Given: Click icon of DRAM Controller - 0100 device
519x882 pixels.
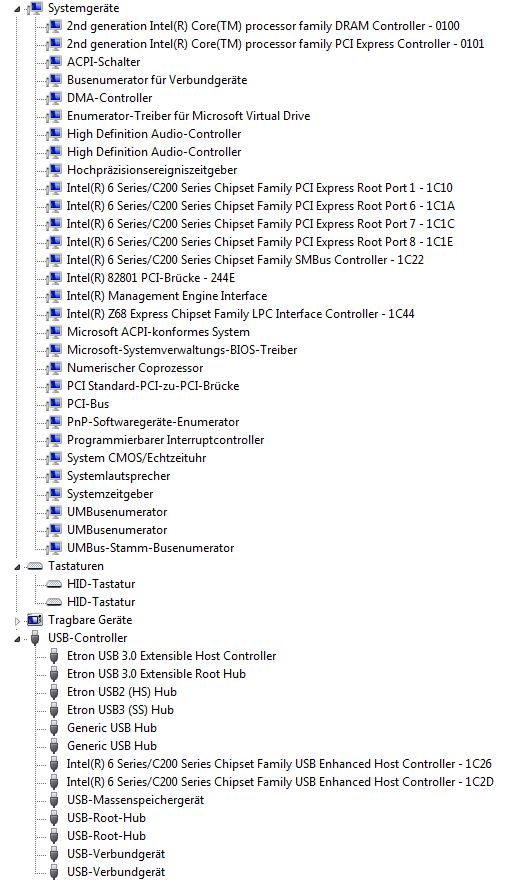Looking at the screenshot, I should pos(54,26).
